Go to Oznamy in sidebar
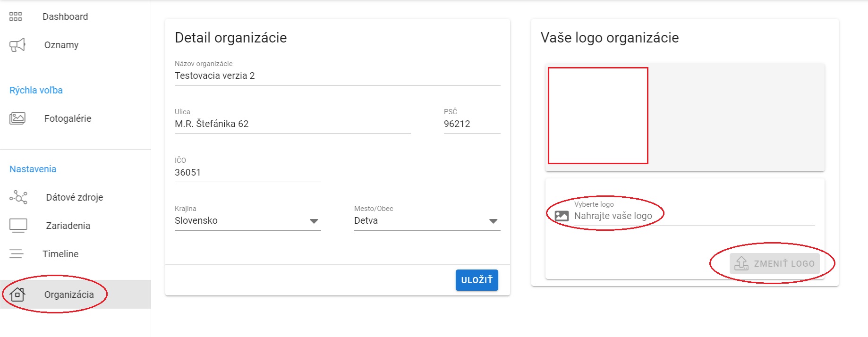 point(61,45)
